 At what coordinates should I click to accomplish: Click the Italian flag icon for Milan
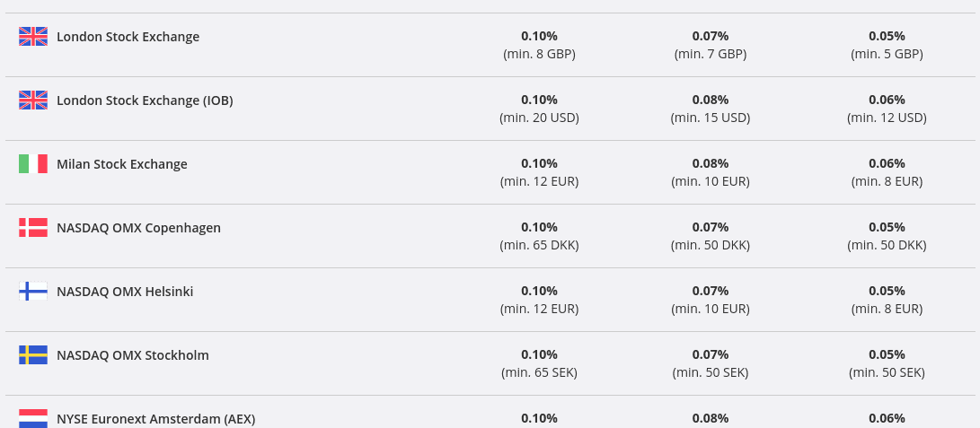[33, 163]
